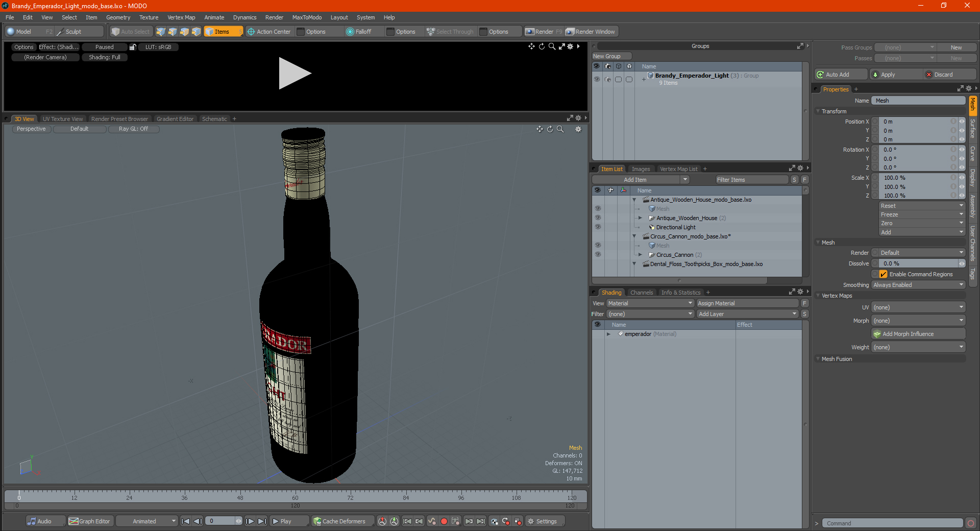Image resolution: width=980 pixels, height=531 pixels.
Task: Toggle visibility of Antique_Wooden_House item
Action: pos(598,218)
